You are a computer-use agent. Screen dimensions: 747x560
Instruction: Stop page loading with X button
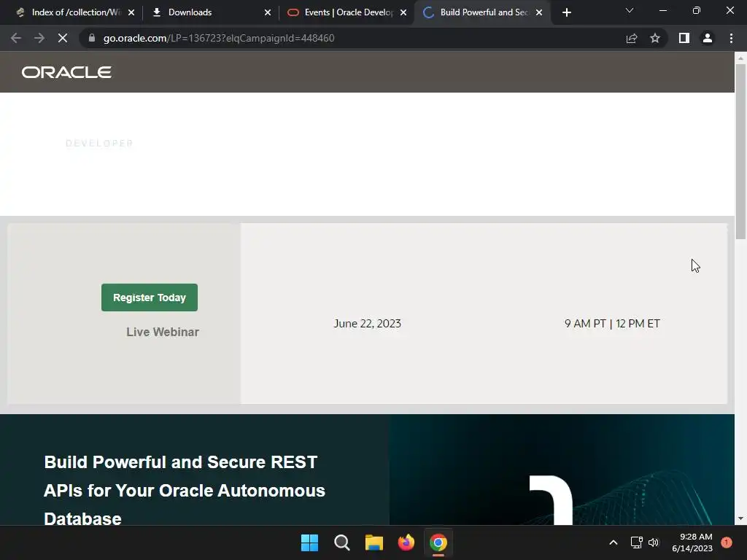click(63, 38)
